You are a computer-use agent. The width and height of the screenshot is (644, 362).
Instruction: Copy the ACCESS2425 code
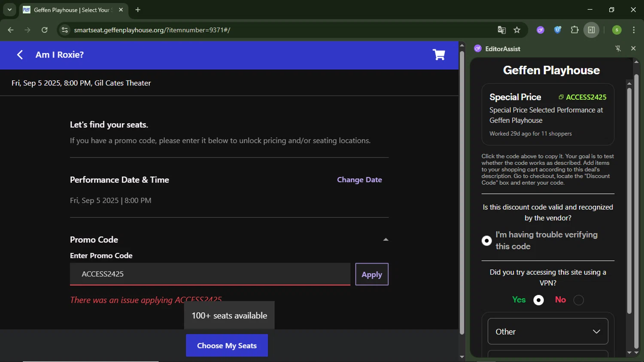[x=583, y=97]
